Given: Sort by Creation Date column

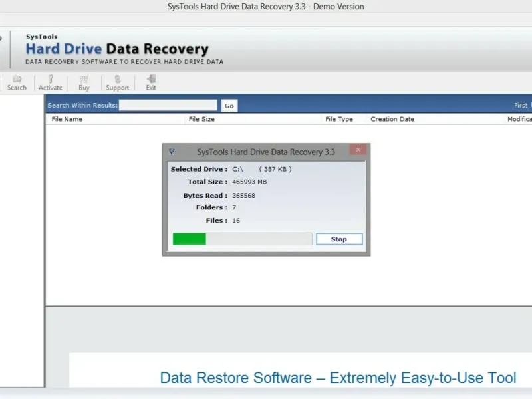Looking at the screenshot, I should click(x=392, y=119).
